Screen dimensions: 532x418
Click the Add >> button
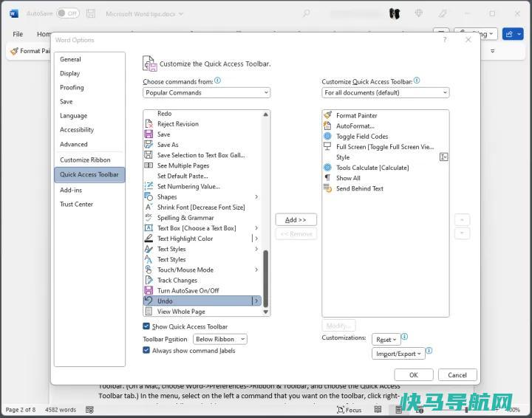click(x=296, y=219)
